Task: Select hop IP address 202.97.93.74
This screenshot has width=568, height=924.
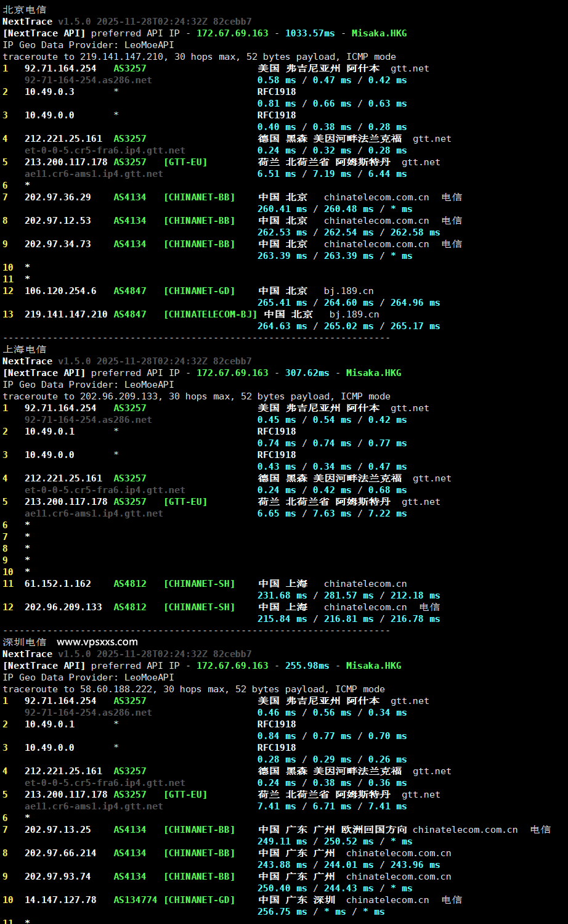Action: (x=58, y=877)
